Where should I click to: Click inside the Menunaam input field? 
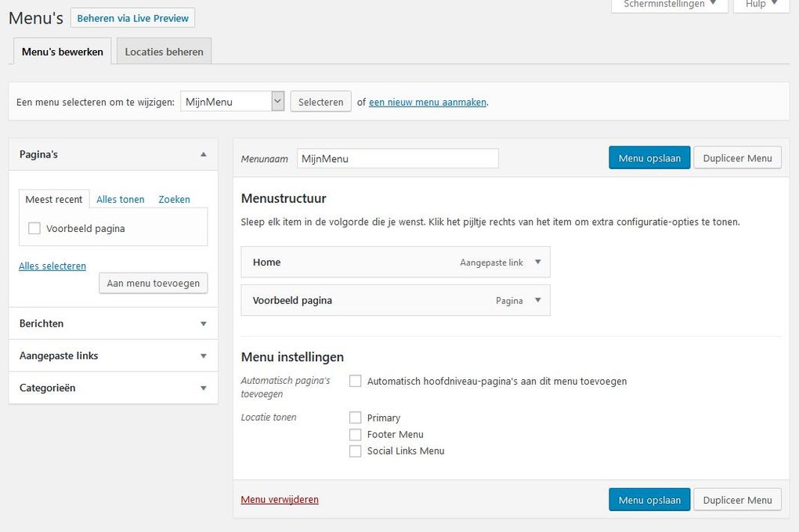pyautogui.click(x=397, y=157)
